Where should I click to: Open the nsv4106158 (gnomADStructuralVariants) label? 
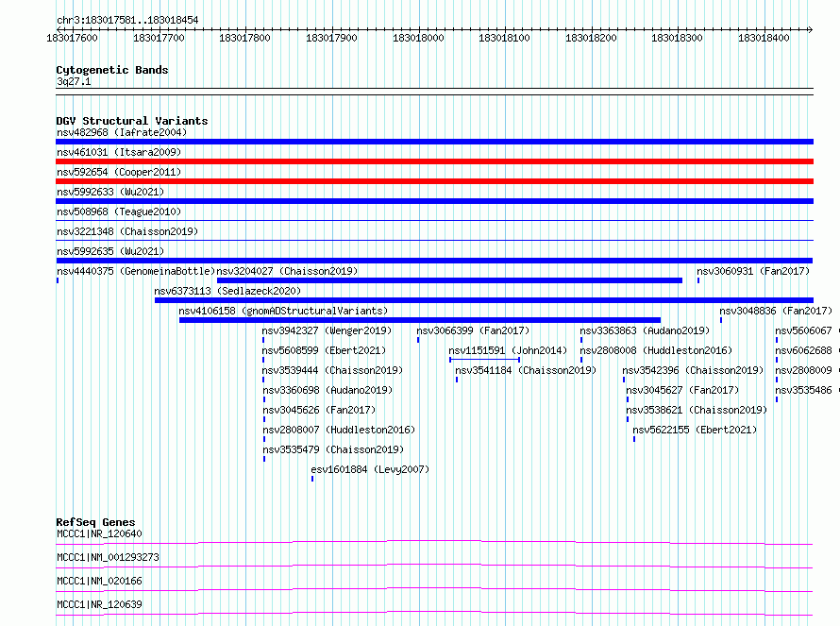pyautogui.click(x=283, y=311)
